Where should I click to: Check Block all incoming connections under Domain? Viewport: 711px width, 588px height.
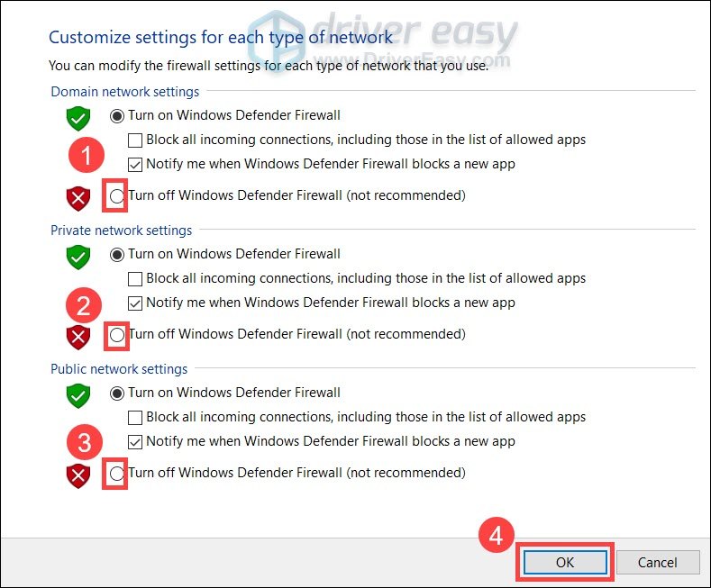click(x=135, y=140)
